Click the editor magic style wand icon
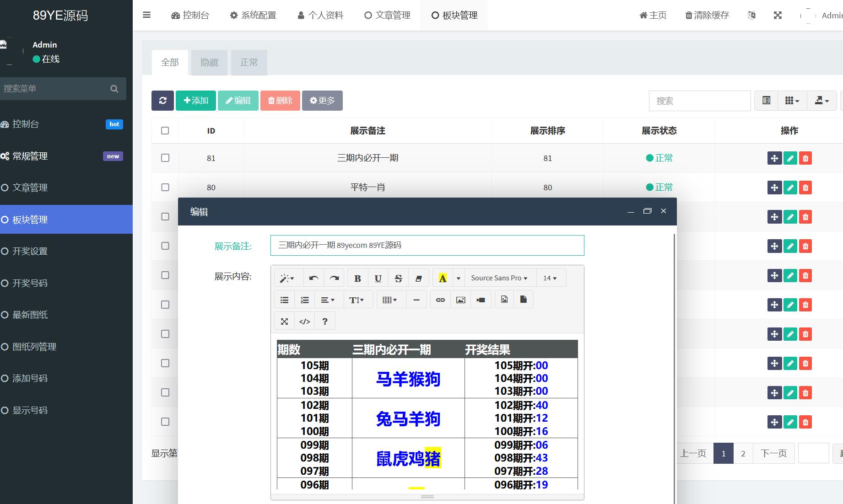The height and width of the screenshot is (504, 843). point(287,278)
